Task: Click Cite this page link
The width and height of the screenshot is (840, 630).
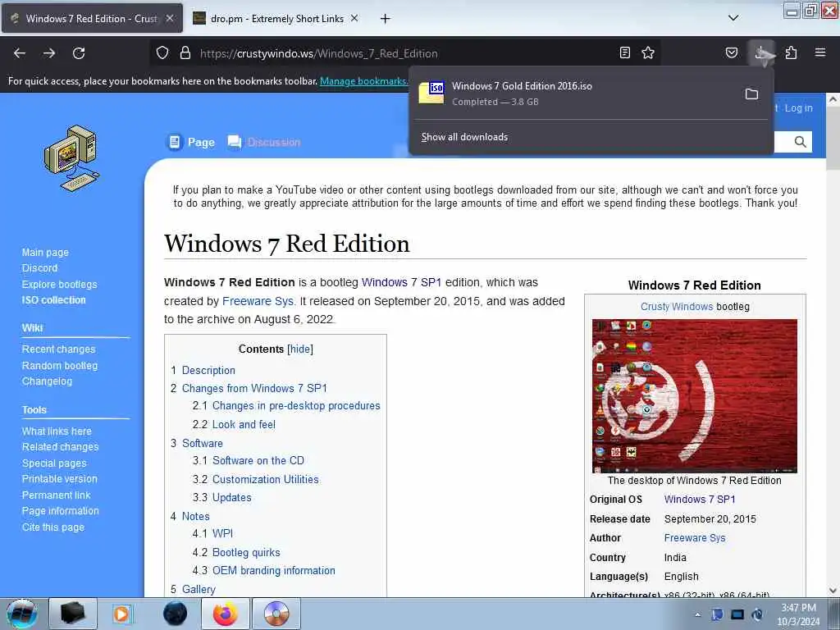Action: [53, 527]
